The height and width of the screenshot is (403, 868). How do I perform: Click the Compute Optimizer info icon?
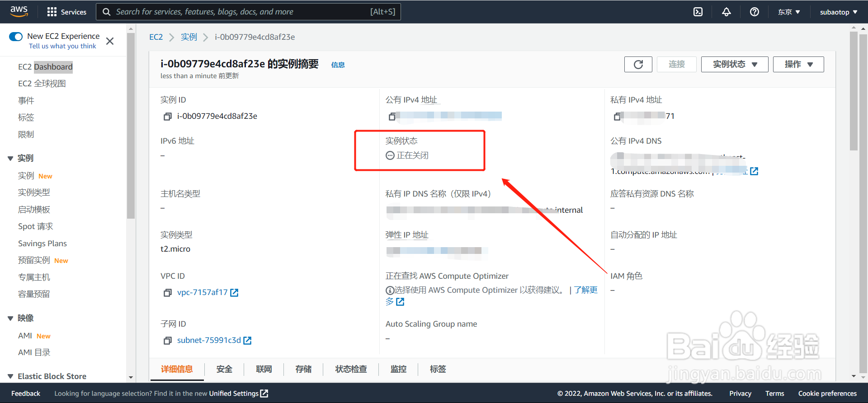click(390, 290)
